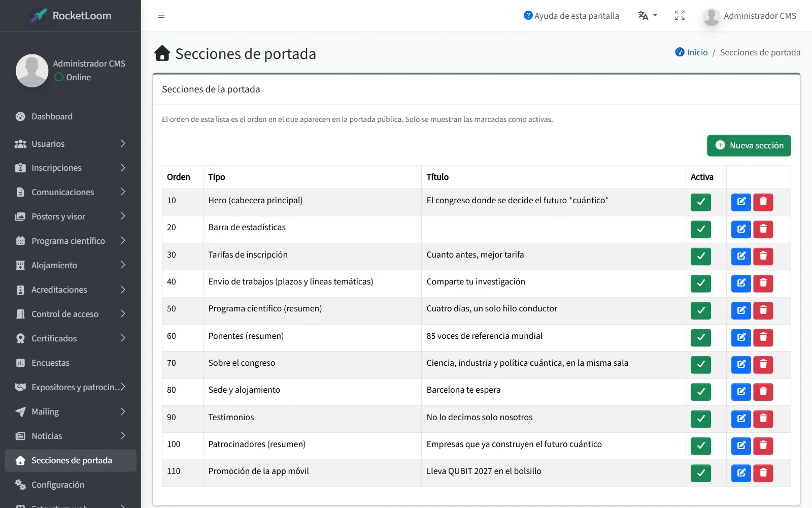The width and height of the screenshot is (812, 508).
Task: Delete the Patrocinadores (resumen) section
Action: pyautogui.click(x=763, y=446)
